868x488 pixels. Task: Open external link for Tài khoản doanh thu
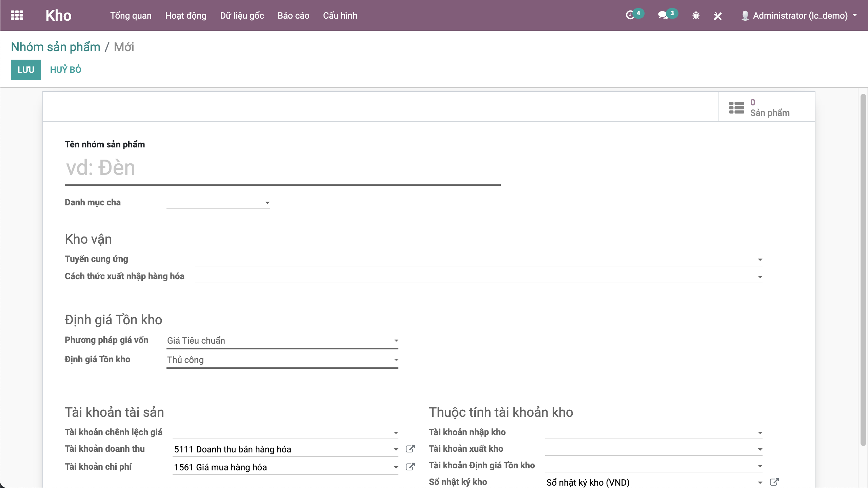410,449
